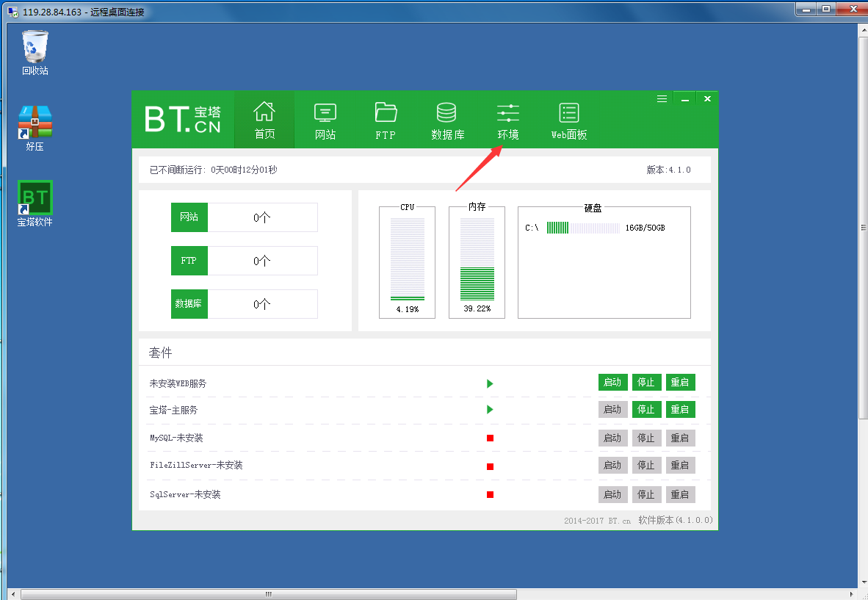
Task: Click the remote desktop horizontal scrollbar
Action: point(269,593)
